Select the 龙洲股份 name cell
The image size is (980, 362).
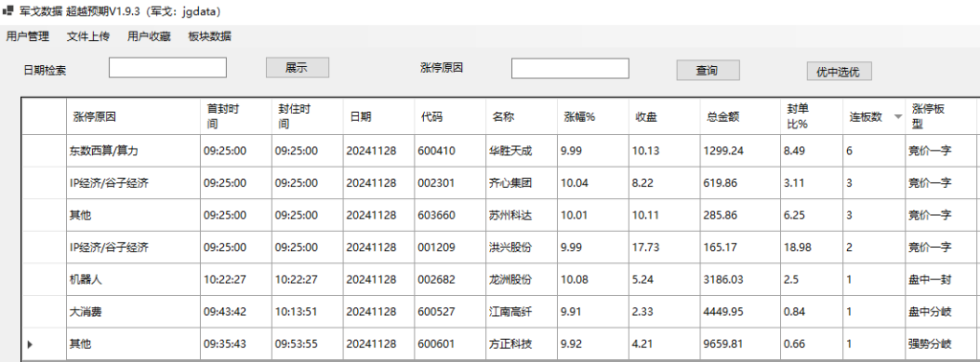[x=522, y=280]
